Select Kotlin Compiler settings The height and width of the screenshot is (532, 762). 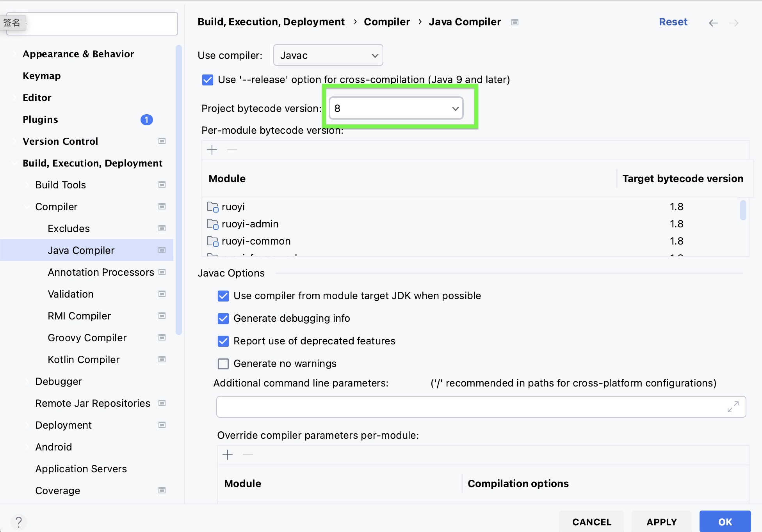pos(84,360)
